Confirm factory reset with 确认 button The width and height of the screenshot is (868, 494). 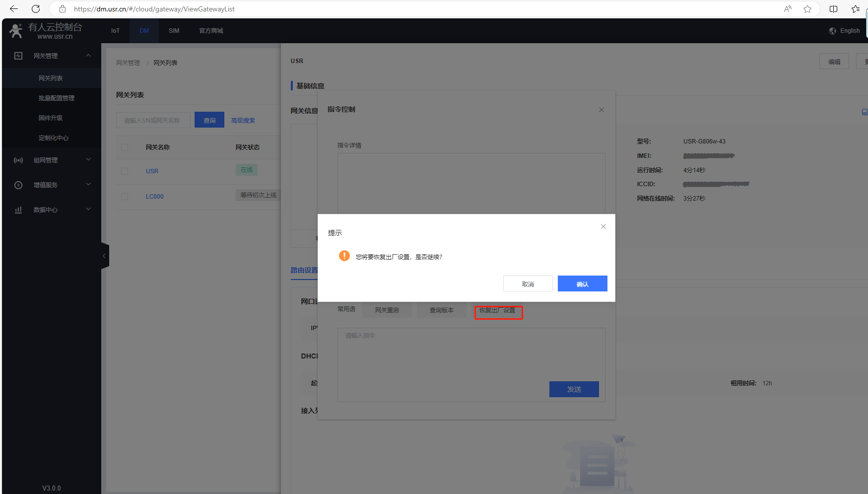tap(582, 283)
